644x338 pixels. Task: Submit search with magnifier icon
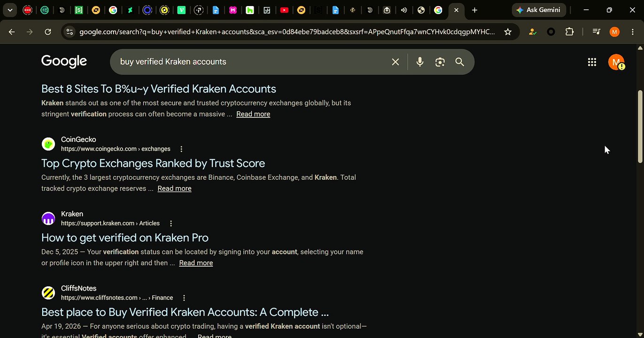coord(459,62)
